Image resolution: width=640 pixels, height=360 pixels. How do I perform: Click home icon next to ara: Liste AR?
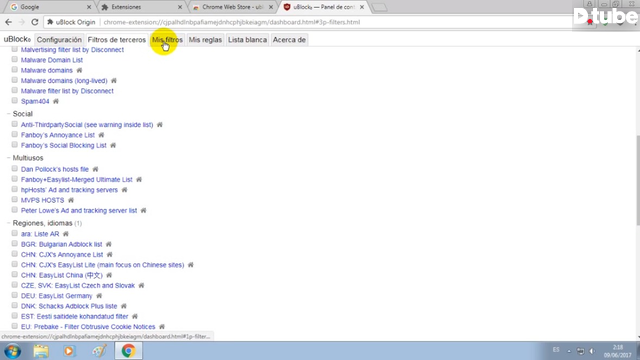coord(66,234)
